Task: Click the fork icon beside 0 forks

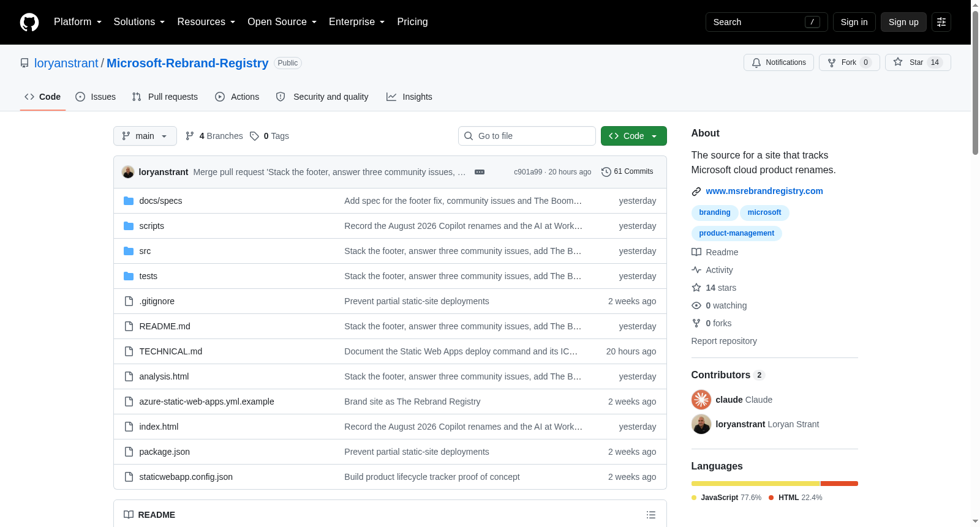Action: click(x=696, y=323)
